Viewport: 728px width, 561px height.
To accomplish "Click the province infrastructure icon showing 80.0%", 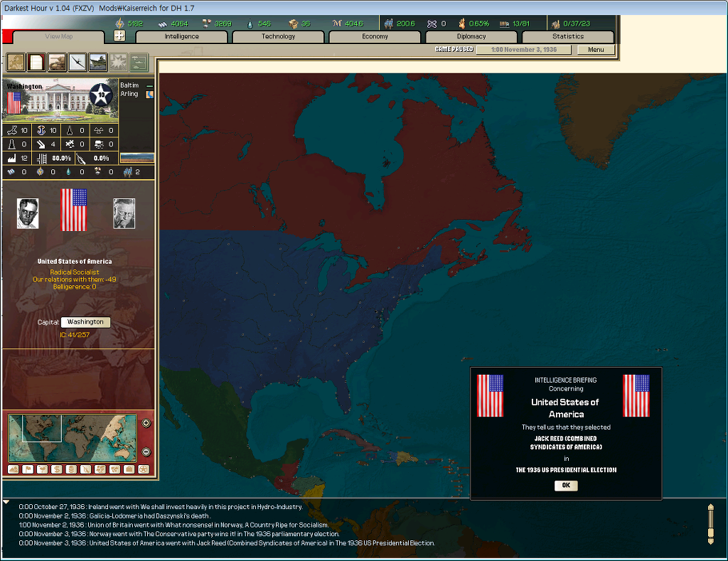I will [x=41, y=159].
